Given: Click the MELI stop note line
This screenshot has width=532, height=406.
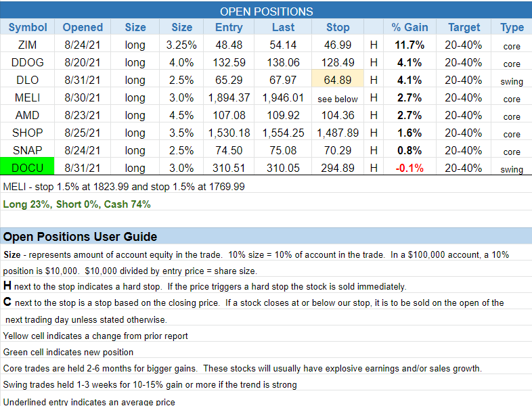Looking at the screenshot, I should click(x=124, y=187).
